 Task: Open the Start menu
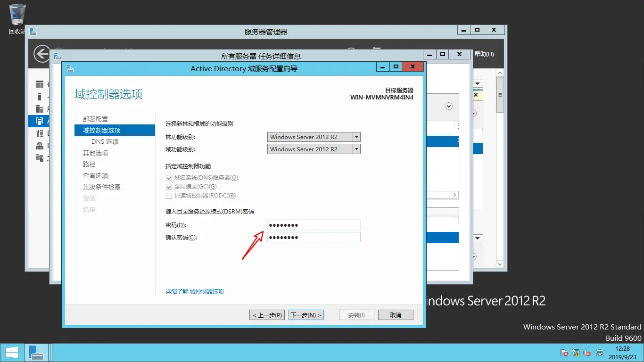pyautogui.click(x=11, y=353)
